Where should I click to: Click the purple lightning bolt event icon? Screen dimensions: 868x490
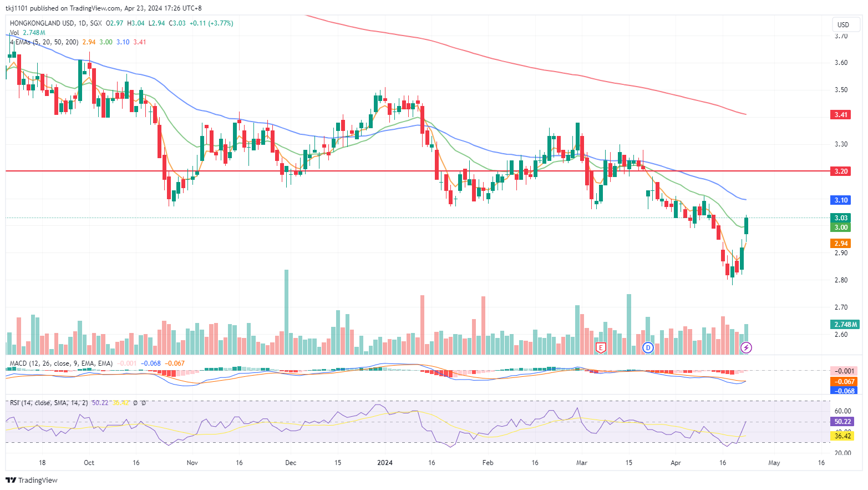tap(747, 348)
